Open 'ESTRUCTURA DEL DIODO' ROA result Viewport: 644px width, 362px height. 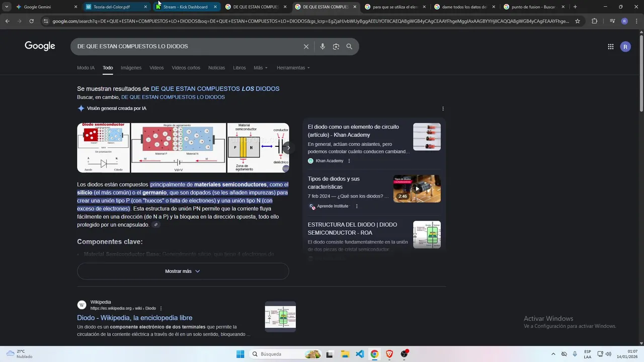352,229
